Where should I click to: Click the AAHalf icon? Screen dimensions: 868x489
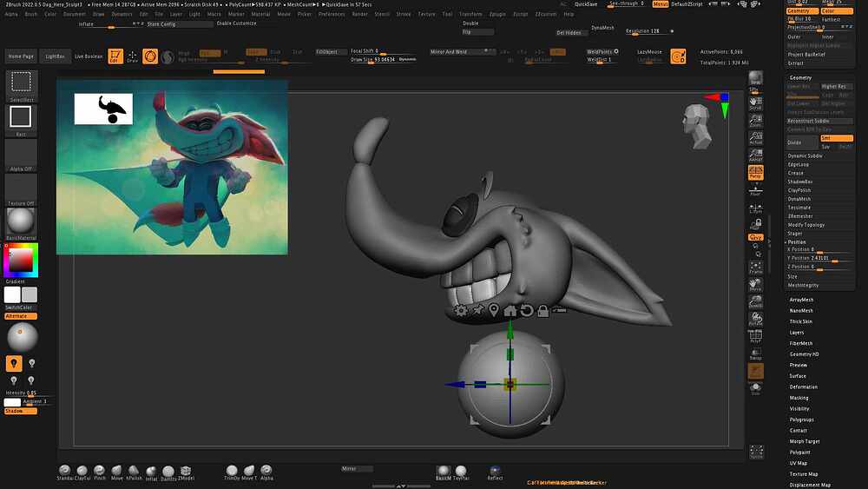point(756,155)
